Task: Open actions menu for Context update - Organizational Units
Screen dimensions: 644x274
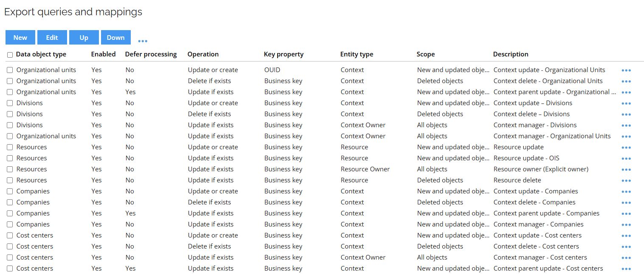Action: [626, 70]
